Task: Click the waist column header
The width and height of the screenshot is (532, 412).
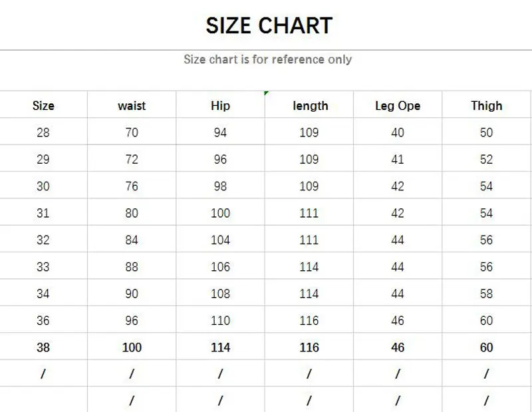Action: [132, 106]
